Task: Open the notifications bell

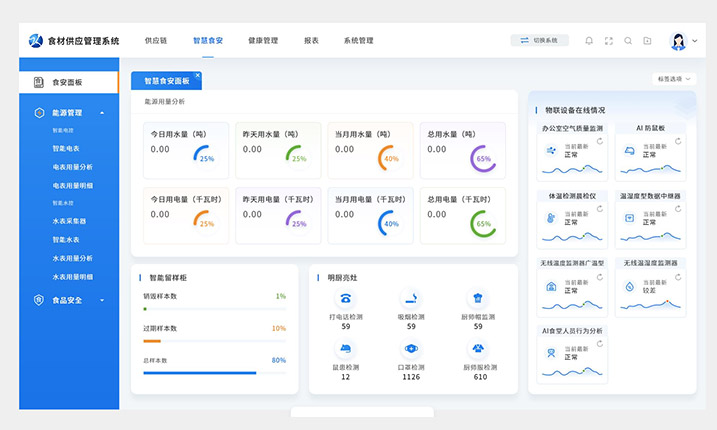Action: 589,41
